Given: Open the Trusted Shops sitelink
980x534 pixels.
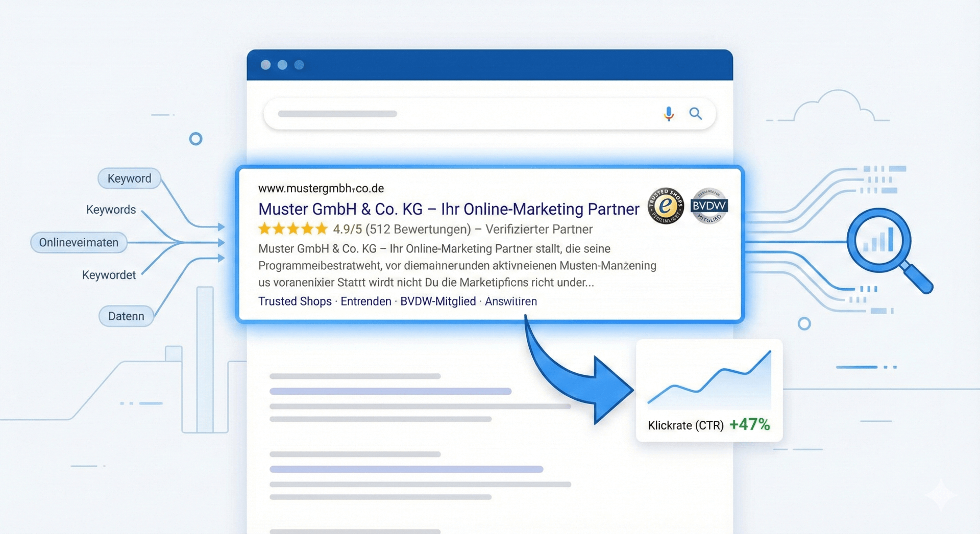Looking at the screenshot, I should 295,301.
